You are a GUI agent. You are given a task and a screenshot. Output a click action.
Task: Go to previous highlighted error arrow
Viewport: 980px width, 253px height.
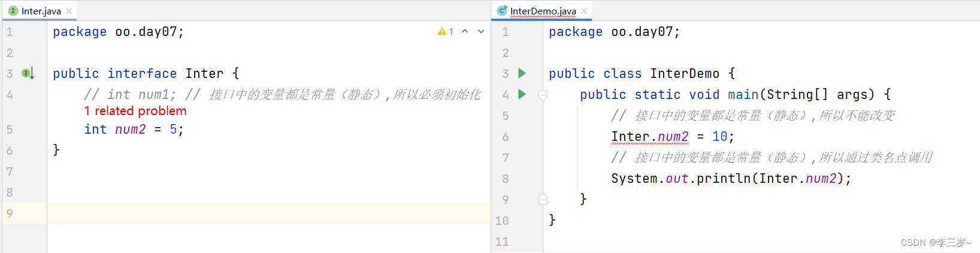[465, 31]
